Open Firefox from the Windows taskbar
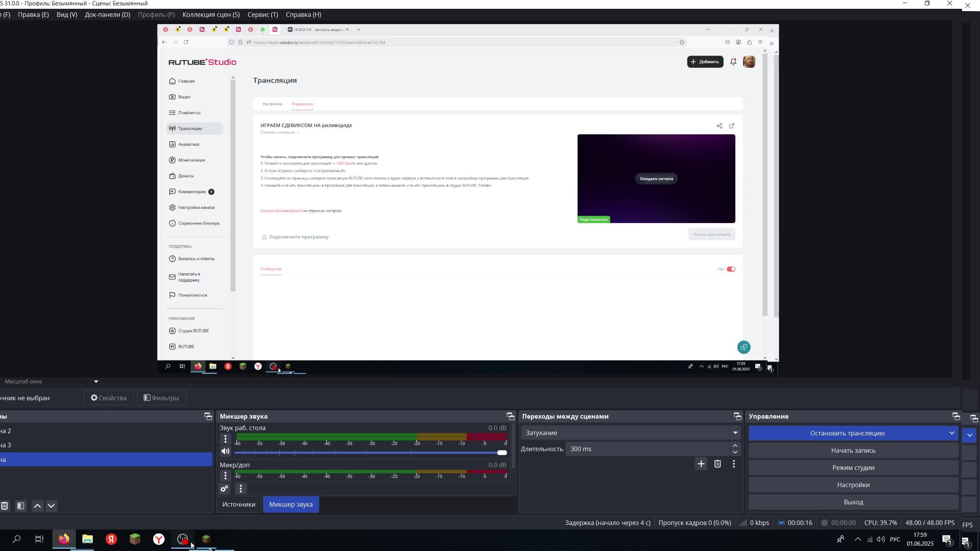980x551 pixels. pyautogui.click(x=64, y=539)
